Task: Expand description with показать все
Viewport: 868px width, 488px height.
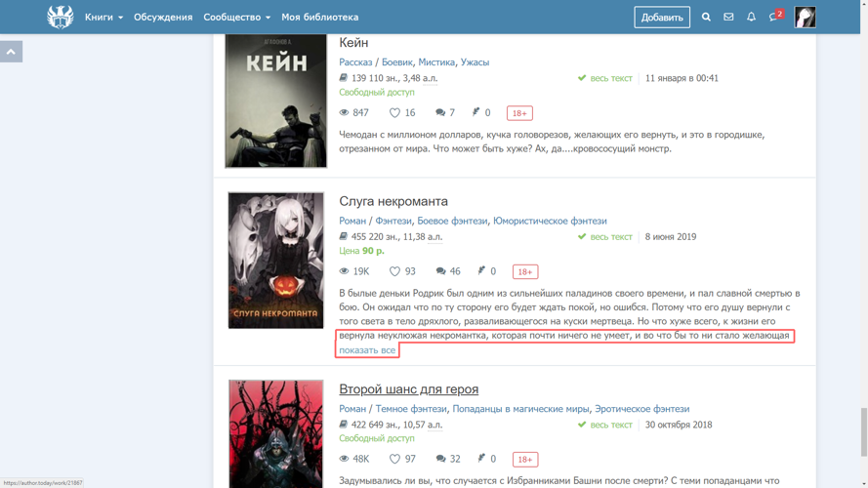Action: pyautogui.click(x=367, y=350)
